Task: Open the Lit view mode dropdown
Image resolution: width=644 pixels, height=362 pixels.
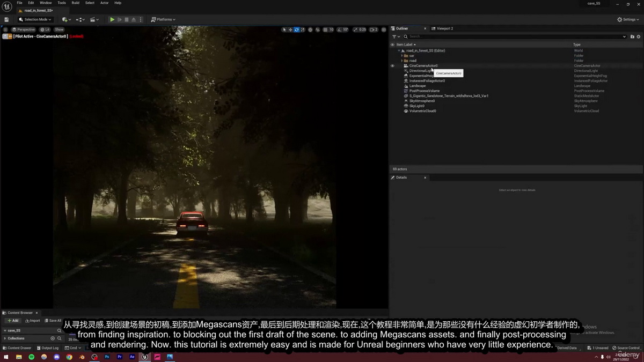Action: pyautogui.click(x=45, y=29)
